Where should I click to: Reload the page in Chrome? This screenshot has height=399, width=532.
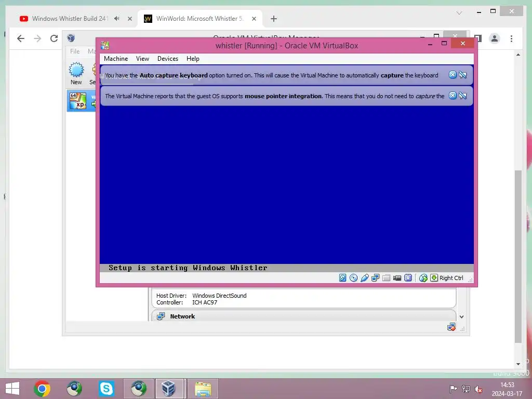tap(54, 38)
